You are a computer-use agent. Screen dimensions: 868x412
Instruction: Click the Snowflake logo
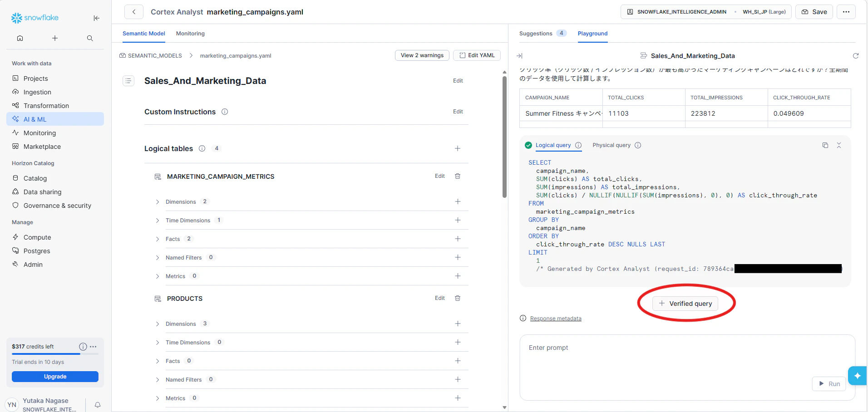(35, 18)
